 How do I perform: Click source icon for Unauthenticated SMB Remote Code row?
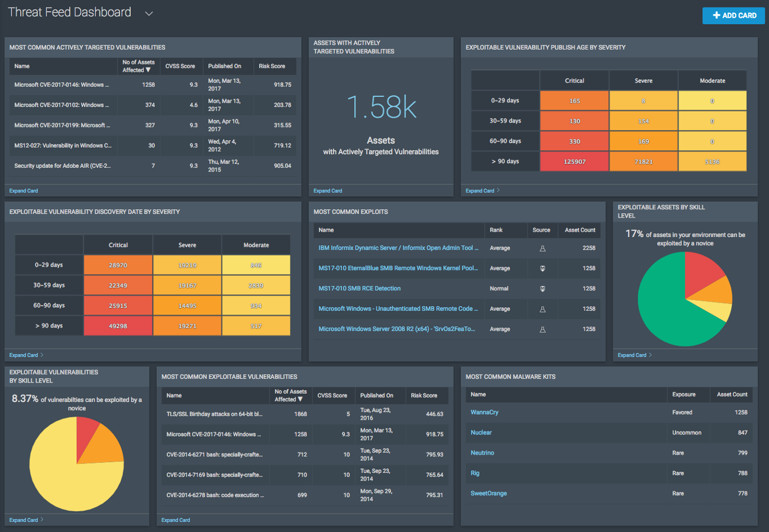coord(542,309)
